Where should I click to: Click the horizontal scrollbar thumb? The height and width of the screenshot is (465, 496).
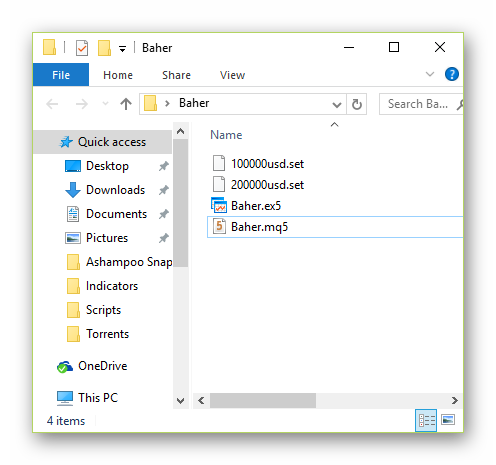point(263,400)
